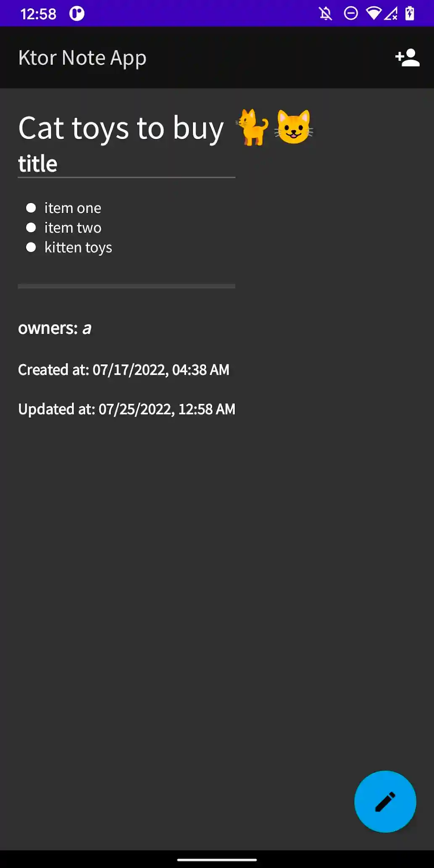Tap the battery charging icon
This screenshot has width=434, height=868.
[410, 13]
